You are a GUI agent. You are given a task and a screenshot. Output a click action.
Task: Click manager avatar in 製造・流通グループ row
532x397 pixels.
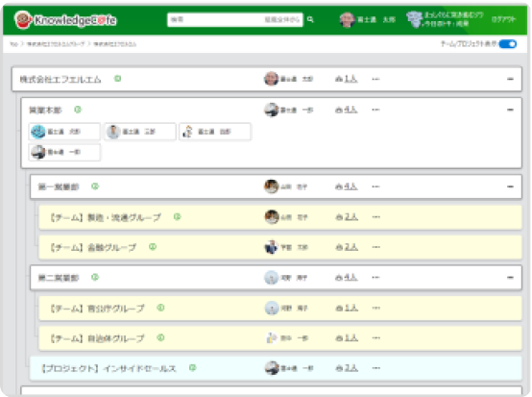(x=272, y=216)
